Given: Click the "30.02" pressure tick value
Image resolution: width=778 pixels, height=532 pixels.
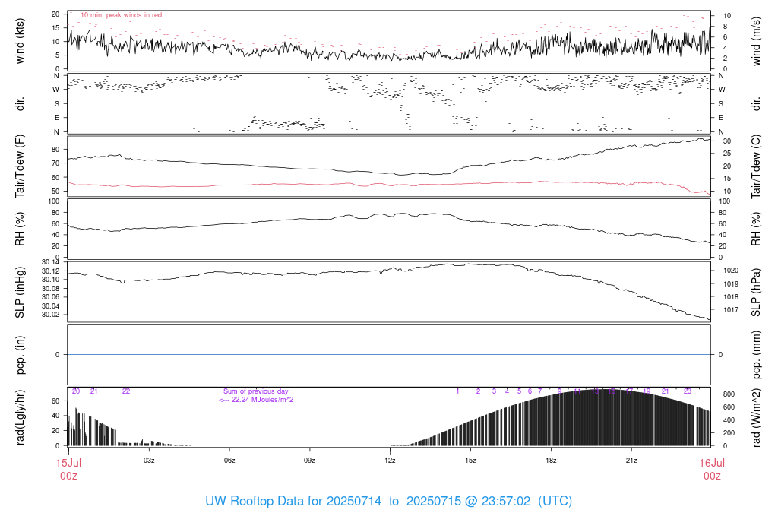Looking at the screenshot, I should point(50,314).
